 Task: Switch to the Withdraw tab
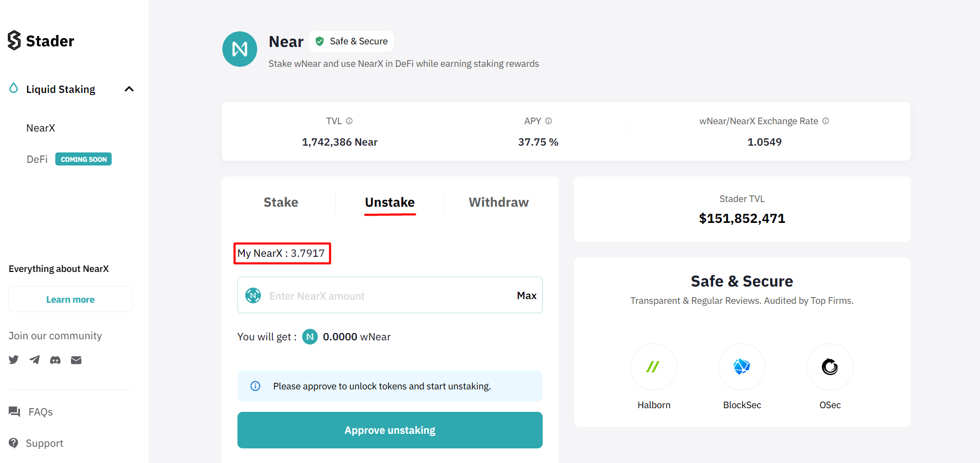(x=499, y=203)
